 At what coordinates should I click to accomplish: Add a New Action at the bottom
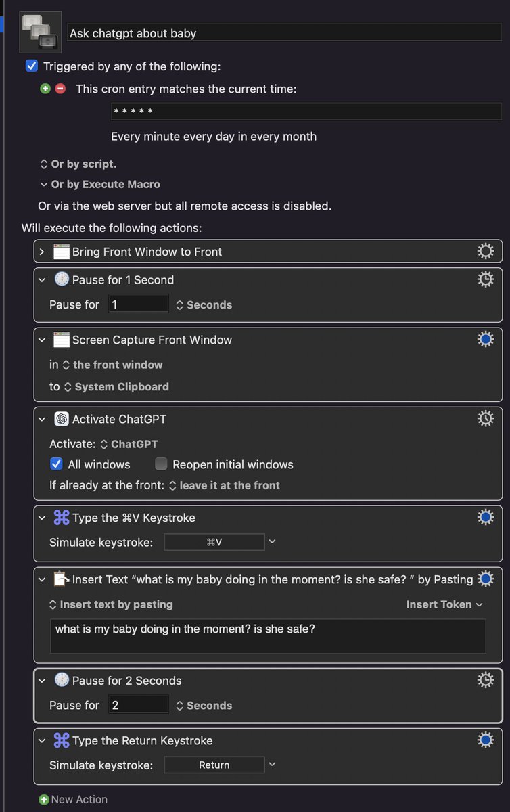73,799
